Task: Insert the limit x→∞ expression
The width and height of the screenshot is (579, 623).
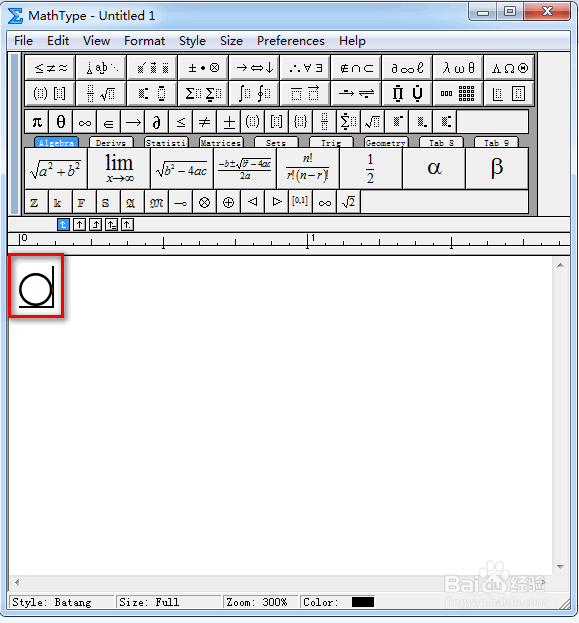Action: pos(119,168)
